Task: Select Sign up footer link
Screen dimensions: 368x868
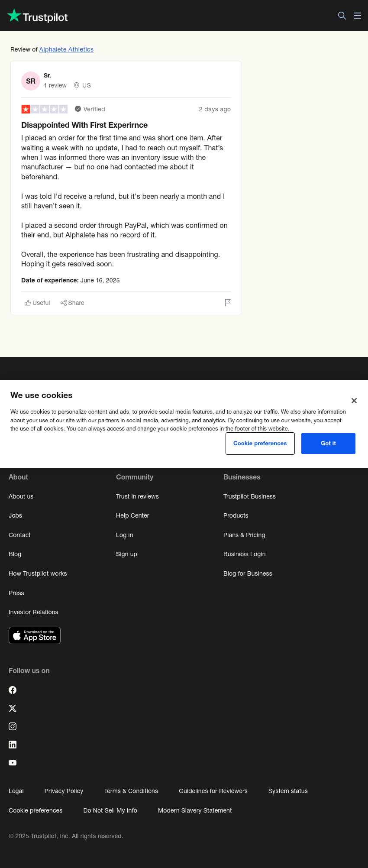Action: [x=126, y=554]
